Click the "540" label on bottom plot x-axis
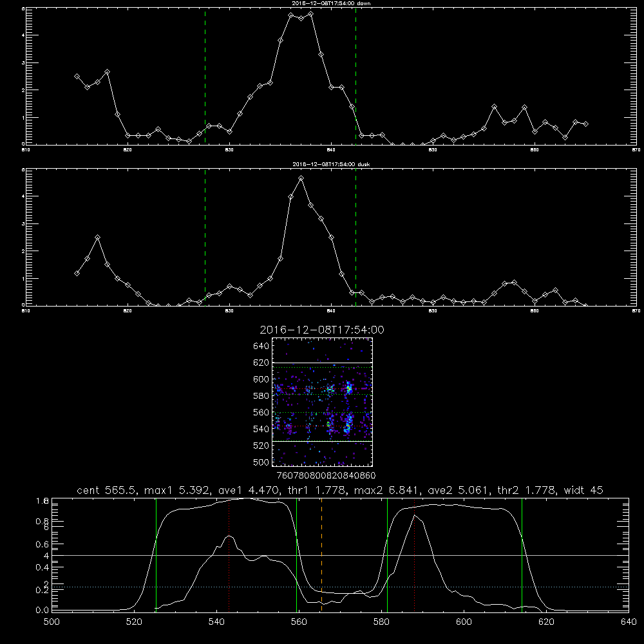Viewport: 644px width, 644px height. (216, 622)
